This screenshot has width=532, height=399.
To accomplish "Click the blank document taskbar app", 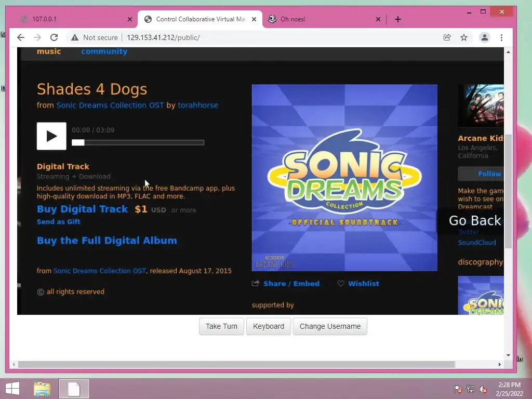I will point(74,389).
